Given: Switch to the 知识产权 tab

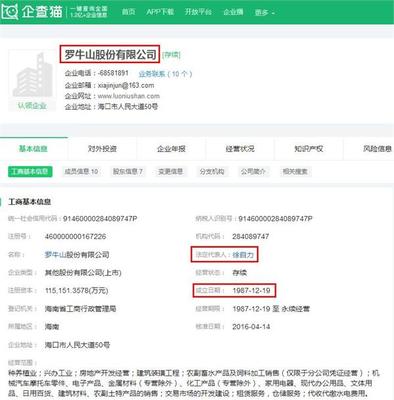Looking at the screenshot, I should (x=309, y=149).
